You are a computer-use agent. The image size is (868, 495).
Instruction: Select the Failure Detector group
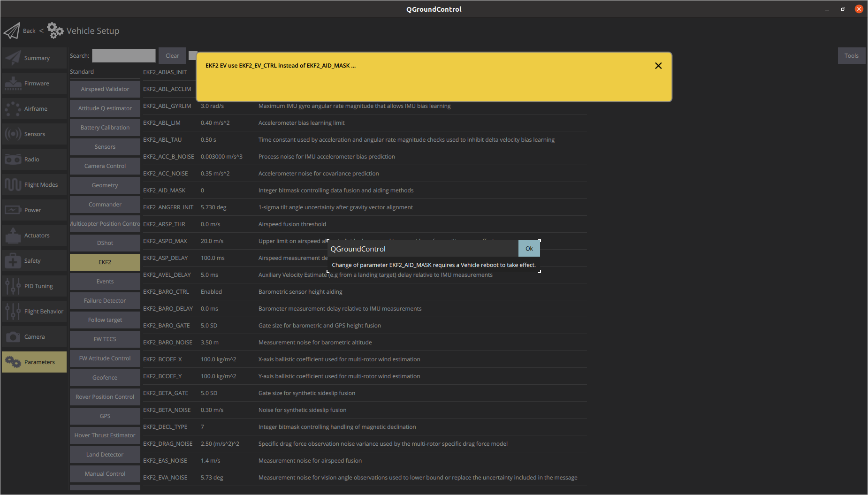(x=105, y=301)
